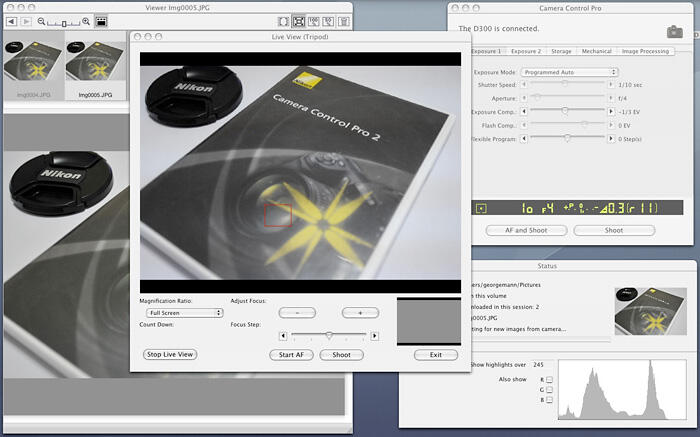The height and width of the screenshot is (437, 700).
Task: Click the zoom in magnifier icon
Action: pos(86,21)
